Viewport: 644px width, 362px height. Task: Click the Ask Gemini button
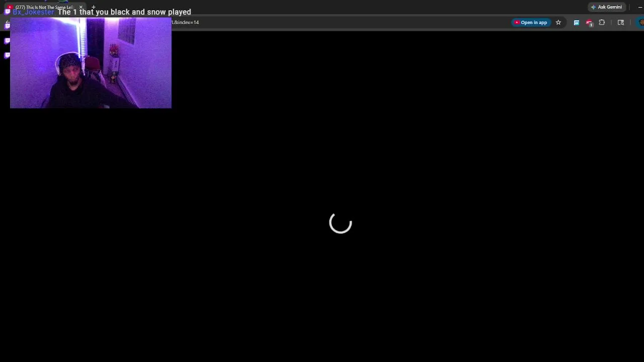point(606,7)
